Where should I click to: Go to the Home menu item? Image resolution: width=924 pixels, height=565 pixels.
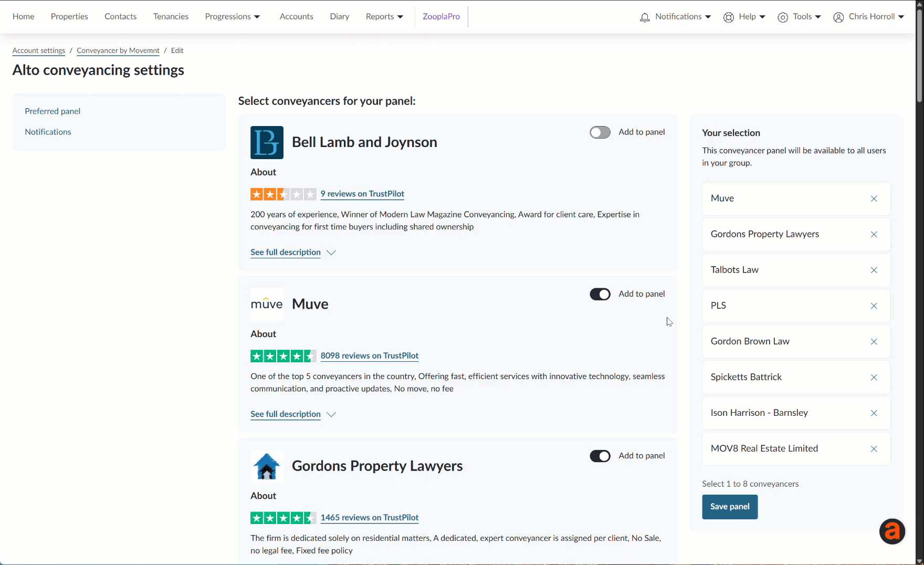coord(24,17)
